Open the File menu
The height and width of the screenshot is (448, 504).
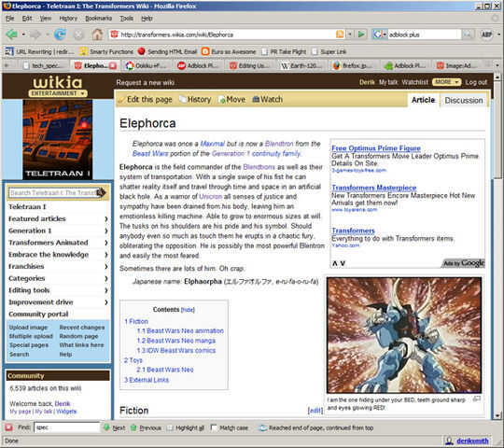click(9, 19)
